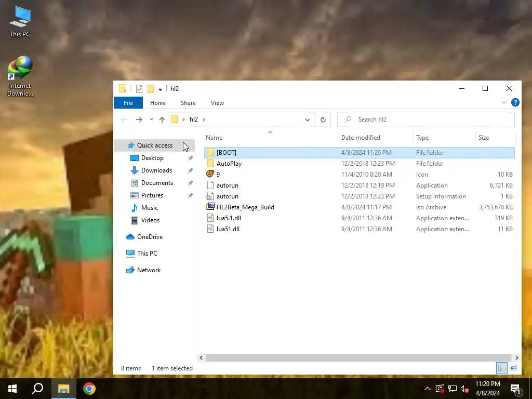Open taskbar Search
Viewport: 532px width, 399px height.
[x=37, y=389]
